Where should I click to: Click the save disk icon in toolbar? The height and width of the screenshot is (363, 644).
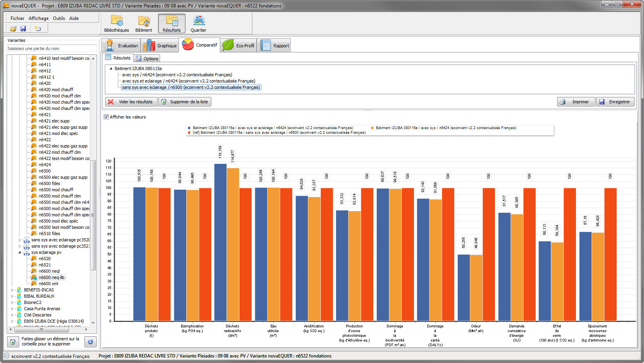[23, 29]
